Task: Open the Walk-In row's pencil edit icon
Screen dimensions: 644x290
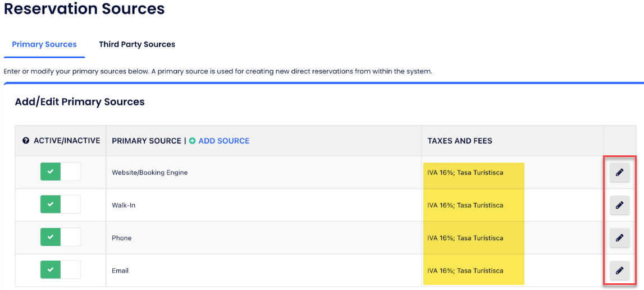Action: [619, 205]
